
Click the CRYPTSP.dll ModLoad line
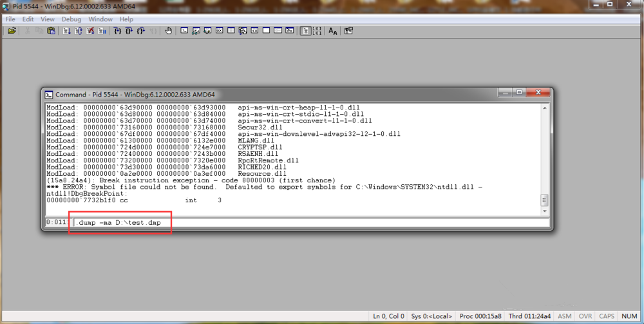click(164, 147)
